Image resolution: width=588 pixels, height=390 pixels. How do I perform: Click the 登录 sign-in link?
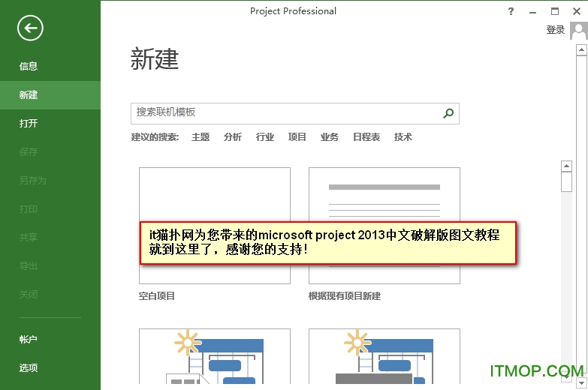[x=556, y=30]
